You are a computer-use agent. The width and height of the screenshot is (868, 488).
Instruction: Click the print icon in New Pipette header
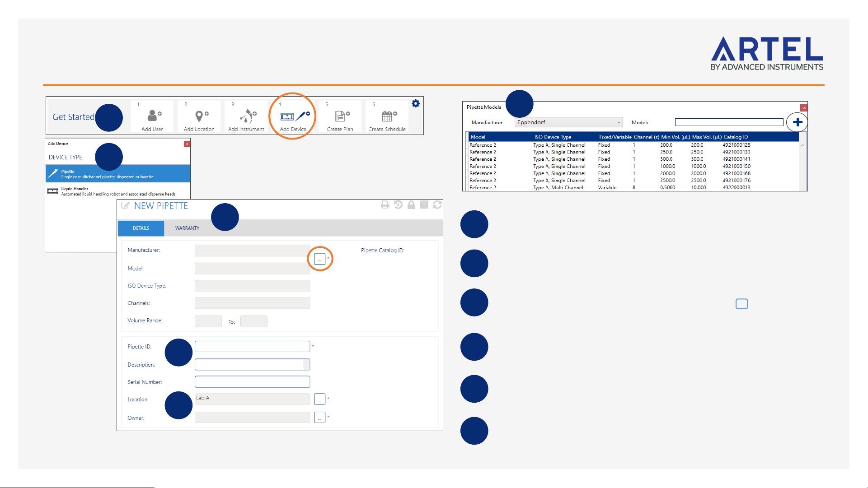click(x=385, y=205)
